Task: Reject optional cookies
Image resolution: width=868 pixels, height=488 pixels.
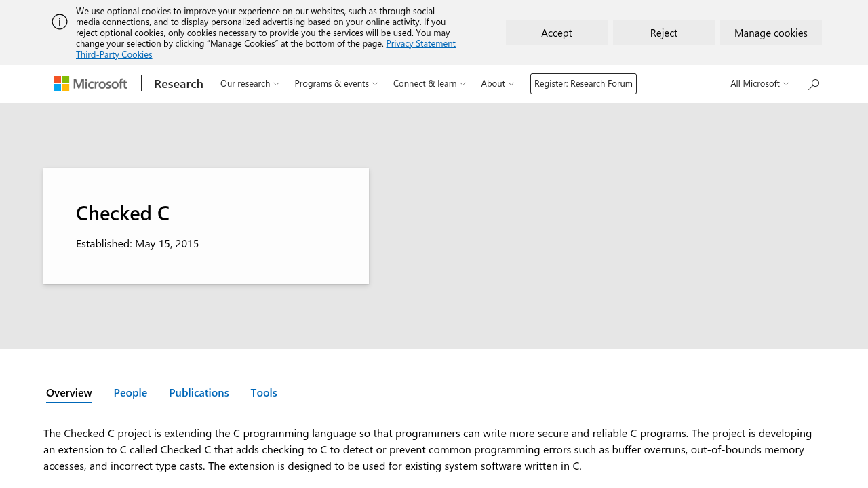Action: pos(664,33)
